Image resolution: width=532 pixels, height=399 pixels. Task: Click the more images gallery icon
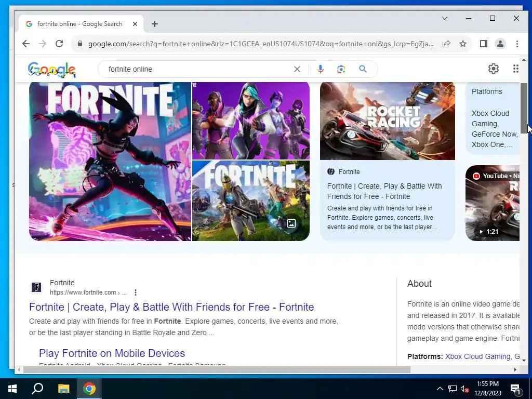(x=291, y=223)
